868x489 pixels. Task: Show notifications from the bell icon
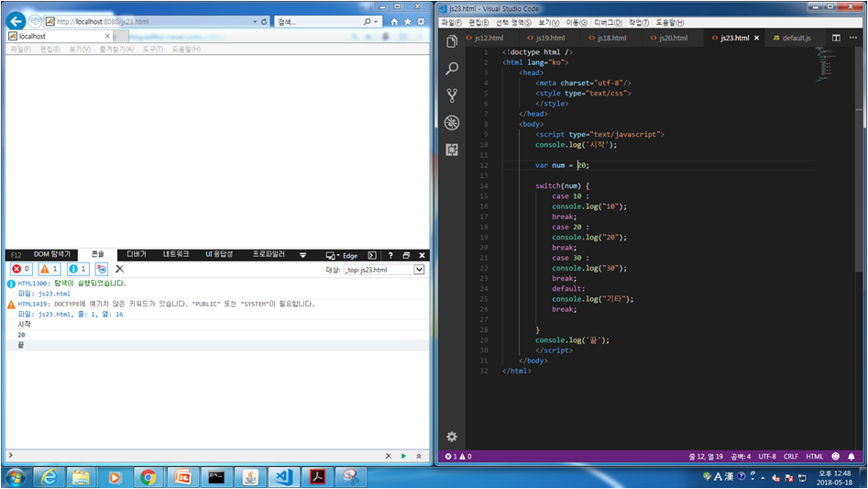(852, 456)
